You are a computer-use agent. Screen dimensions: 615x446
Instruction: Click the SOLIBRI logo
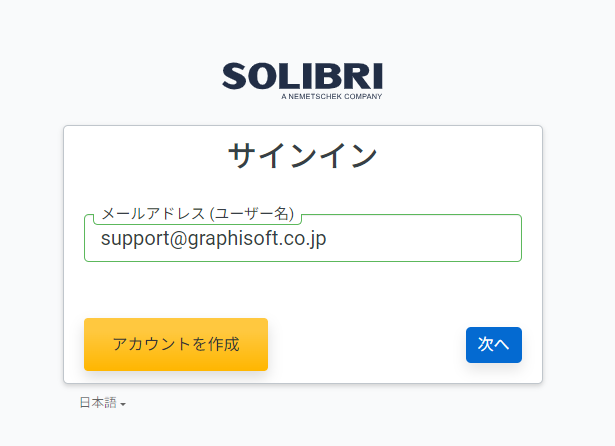pos(302,81)
